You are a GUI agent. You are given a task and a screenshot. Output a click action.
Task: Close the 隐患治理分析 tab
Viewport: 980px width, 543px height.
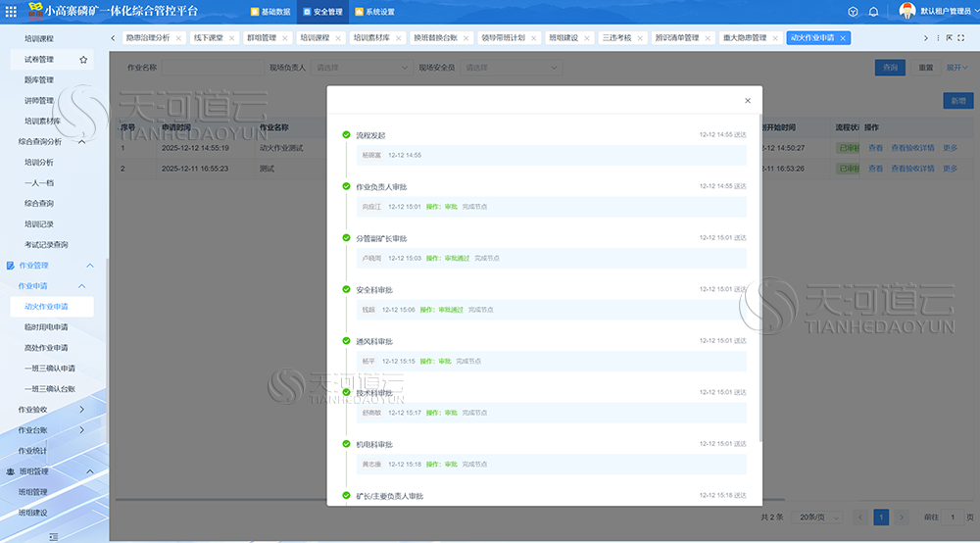click(178, 38)
